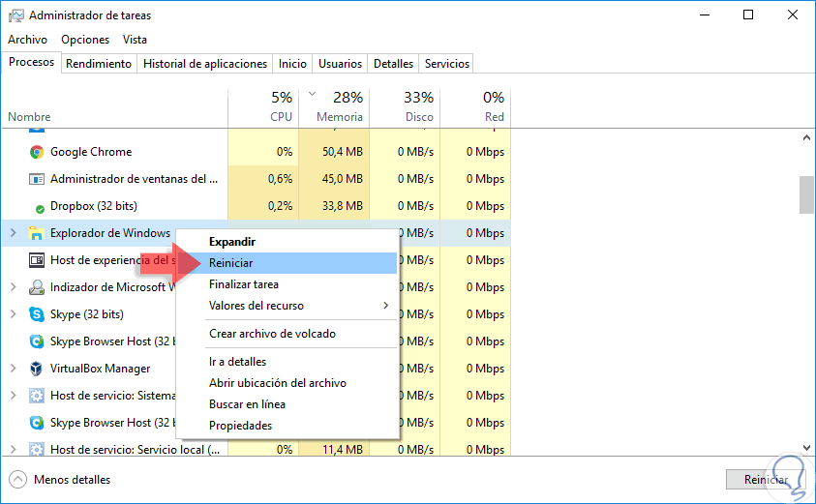The height and width of the screenshot is (504, 816).
Task: Click the Host de experiencia process icon
Action: (37, 260)
